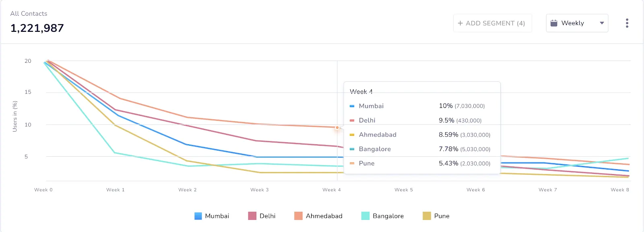Click the Pune row in tooltip
The width and height of the screenshot is (644, 232).
tap(421, 164)
